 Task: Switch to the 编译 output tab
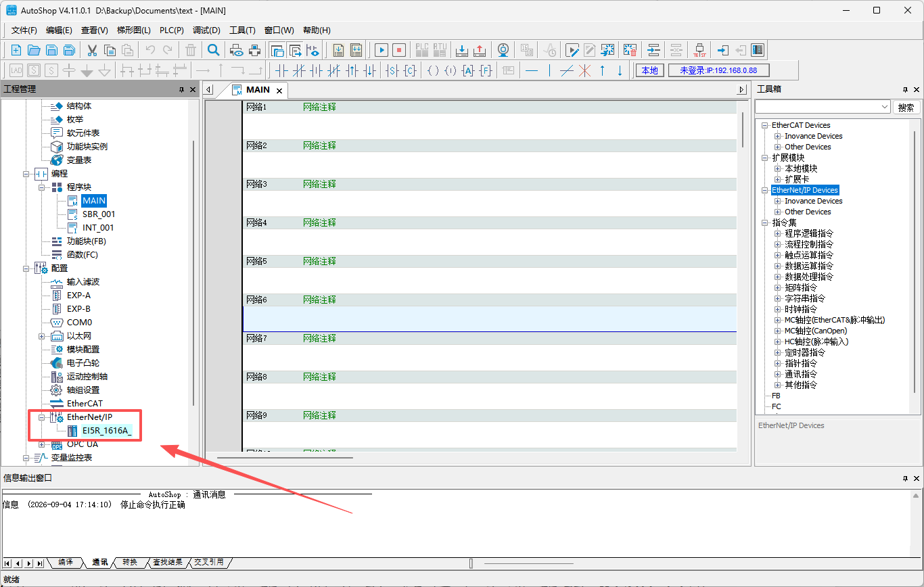tap(66, 562)
